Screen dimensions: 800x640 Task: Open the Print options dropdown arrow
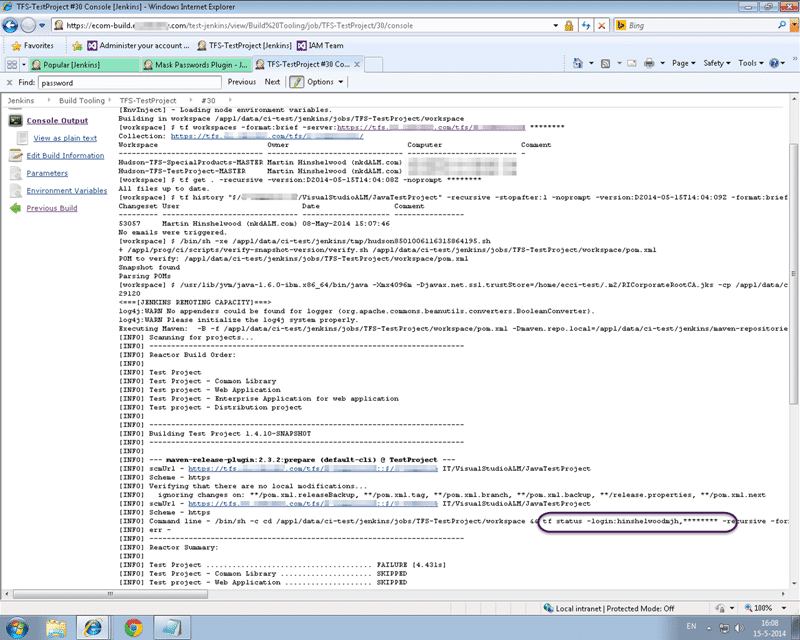[x=663, y=63]
